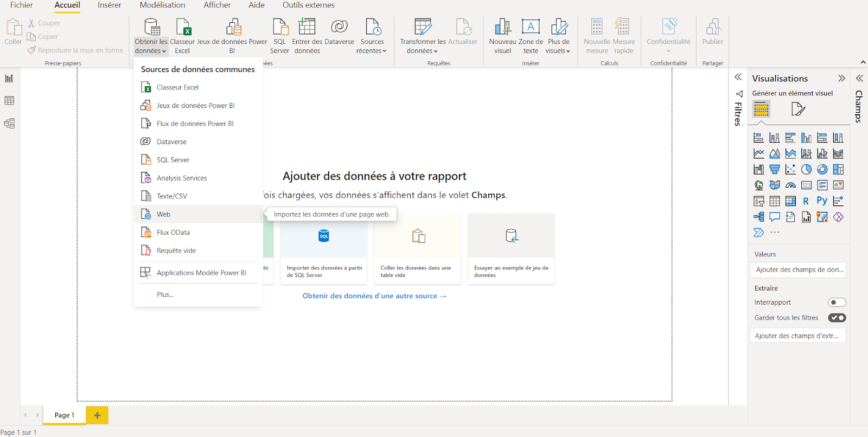This screenshot has width=868, height=437.
Task: Toggle the Garder tous les filtres switch
Action: (837, 318)
